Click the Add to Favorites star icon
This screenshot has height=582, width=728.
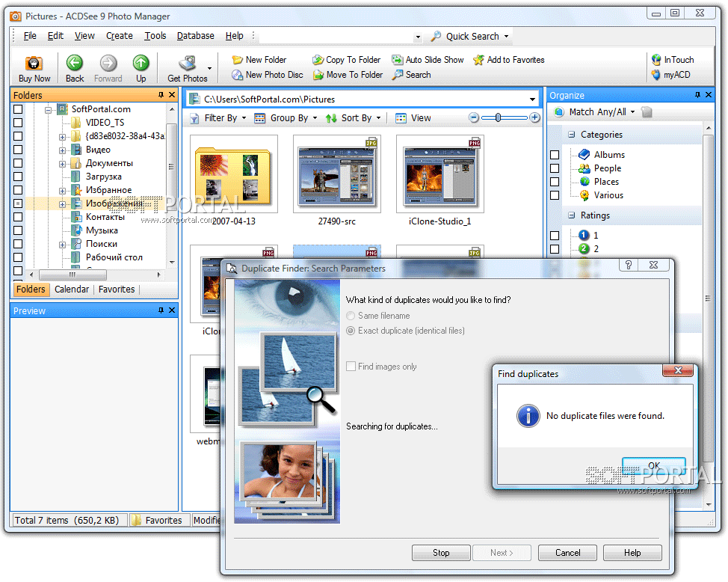478,60
